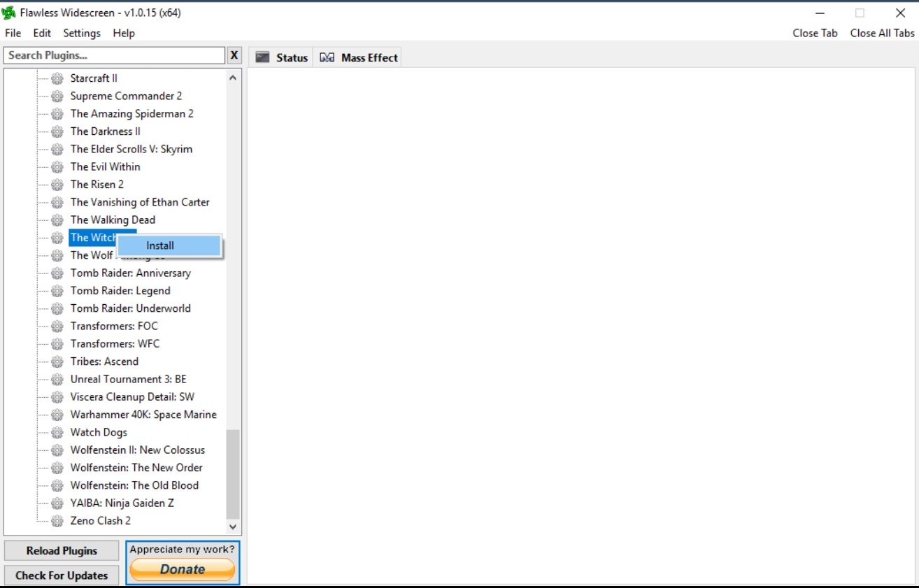Click the gear icon beside Supreme Commander 2
Viewport: 919px width, 588px height.
tap(57, 96)
